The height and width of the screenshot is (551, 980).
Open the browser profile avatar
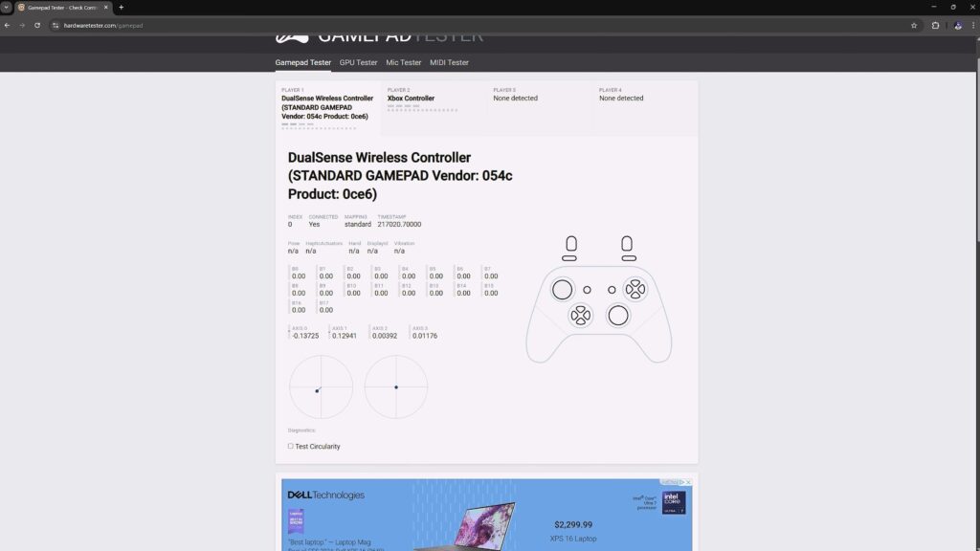click(x=957, y=26)
